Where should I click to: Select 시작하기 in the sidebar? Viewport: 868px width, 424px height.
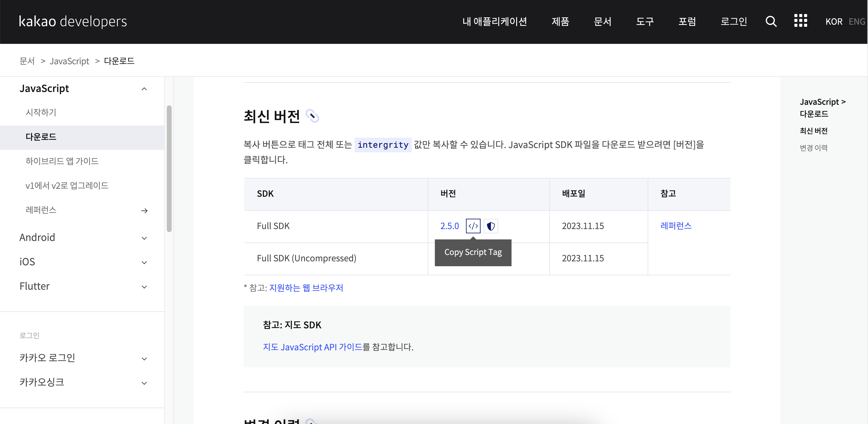click(41, 112)
